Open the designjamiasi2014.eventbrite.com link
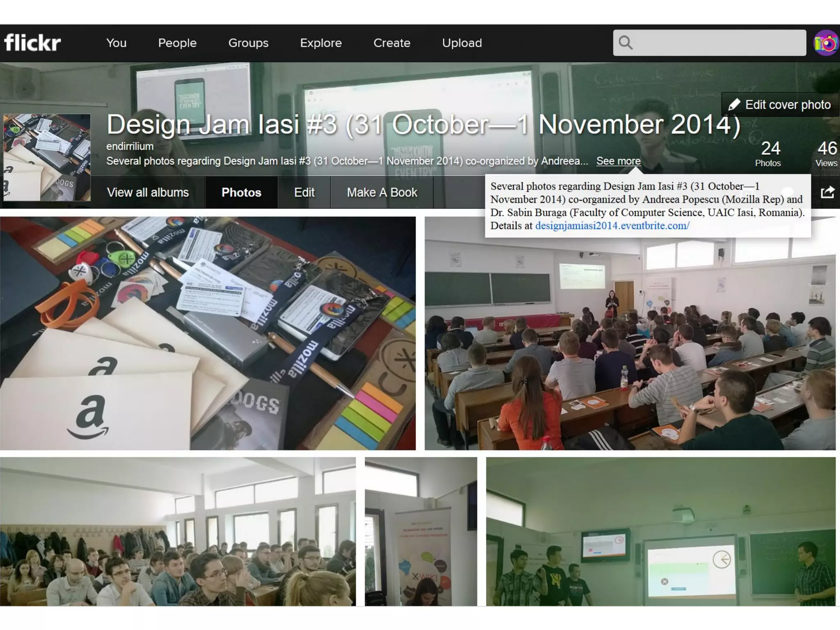This screenshot has height=630, width=840. point(612,226)
